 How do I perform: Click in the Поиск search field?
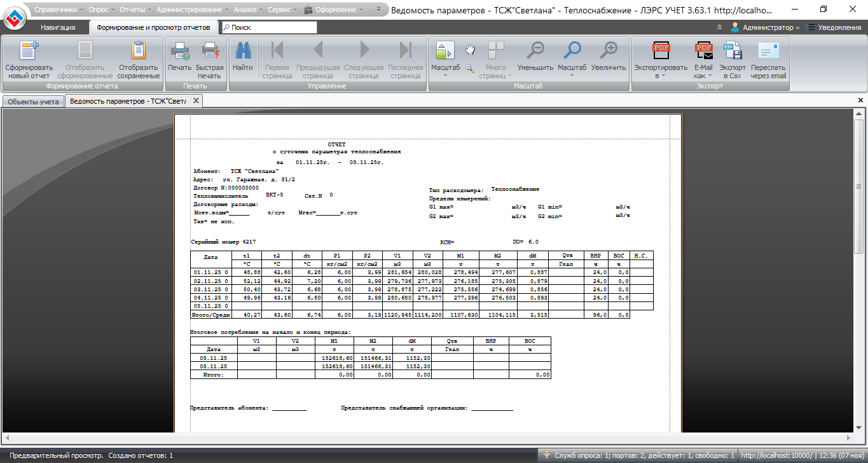click(x=270, y=27)
